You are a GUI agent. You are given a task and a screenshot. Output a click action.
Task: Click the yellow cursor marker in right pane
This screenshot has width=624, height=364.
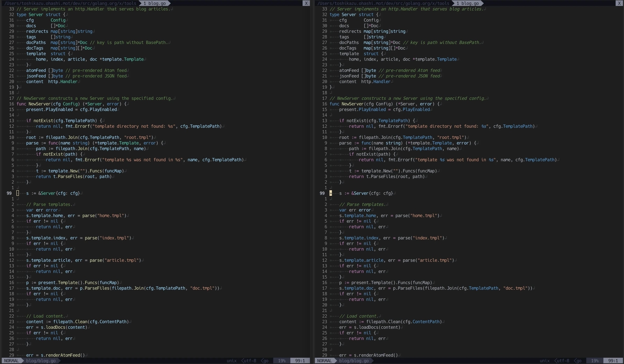click(x=331, y=193)
